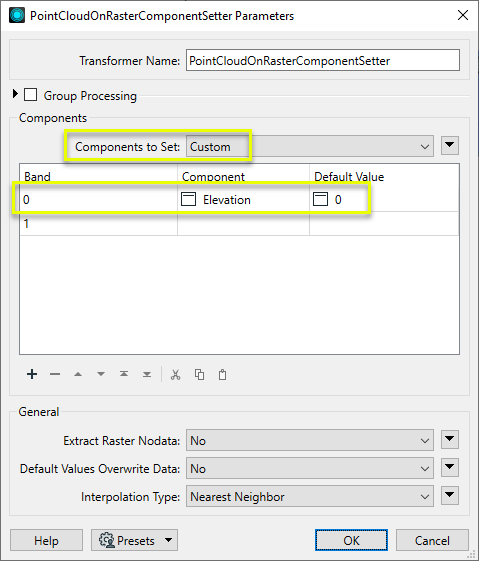This screenshot has height=561, width=479.
Task: Open the Extract Raster Nodata dropdown
Action: click(x=309, y=440)
